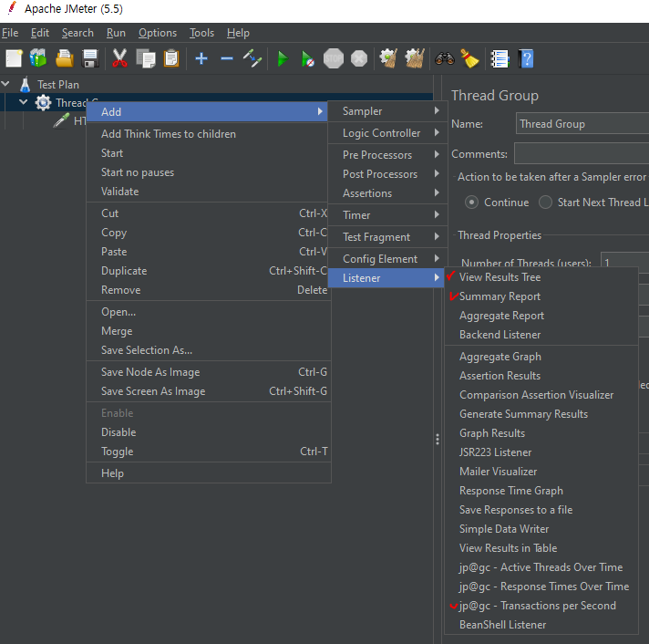Select Toggle in context menu
Screen dimensions: 649x644
coord(208,452)
